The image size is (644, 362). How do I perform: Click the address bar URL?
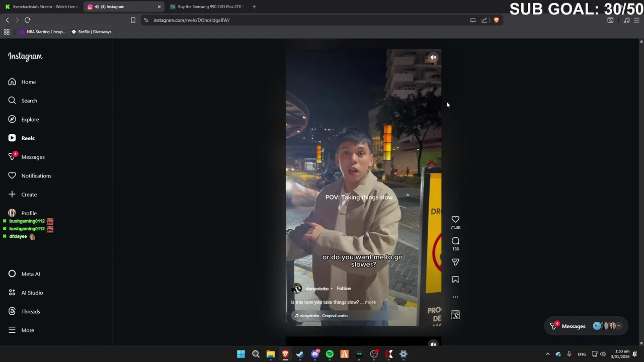[x=191, y=20]
